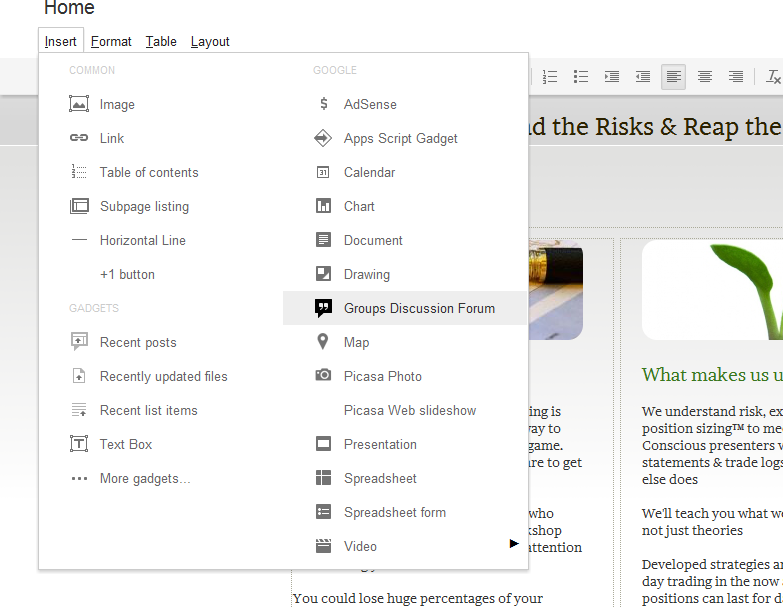Toggle center text alignment
The width and height of the screenshot is (783, 607).
[x=705, y=76]
